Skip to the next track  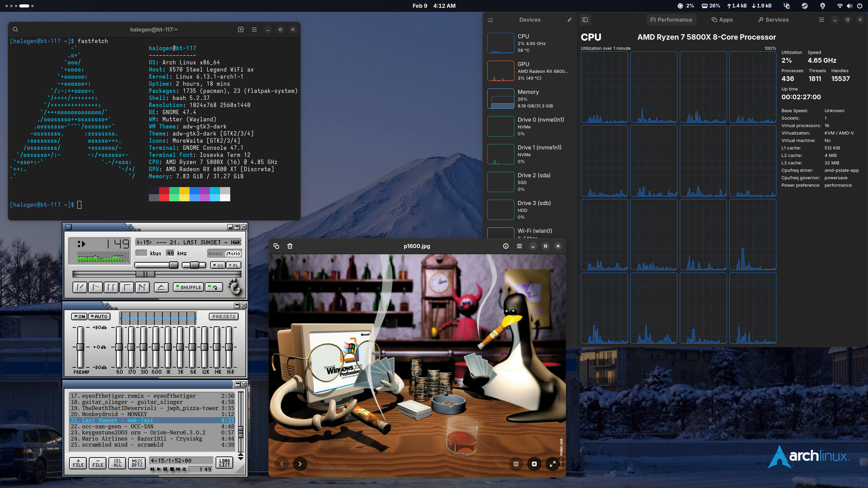[142, 287]
